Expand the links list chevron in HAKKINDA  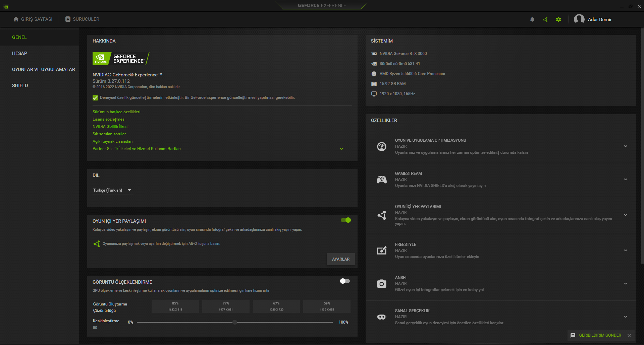[x=341, y=149]
